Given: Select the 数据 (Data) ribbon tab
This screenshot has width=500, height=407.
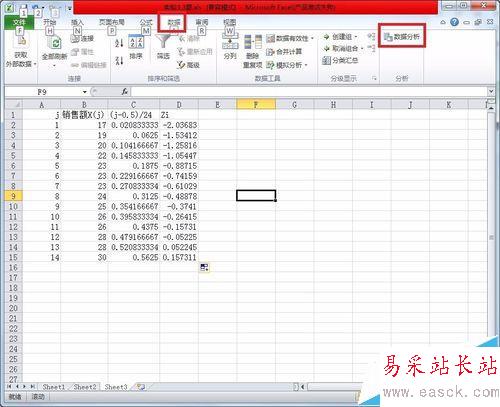Looking at the screenshot, I should [173, 22].
